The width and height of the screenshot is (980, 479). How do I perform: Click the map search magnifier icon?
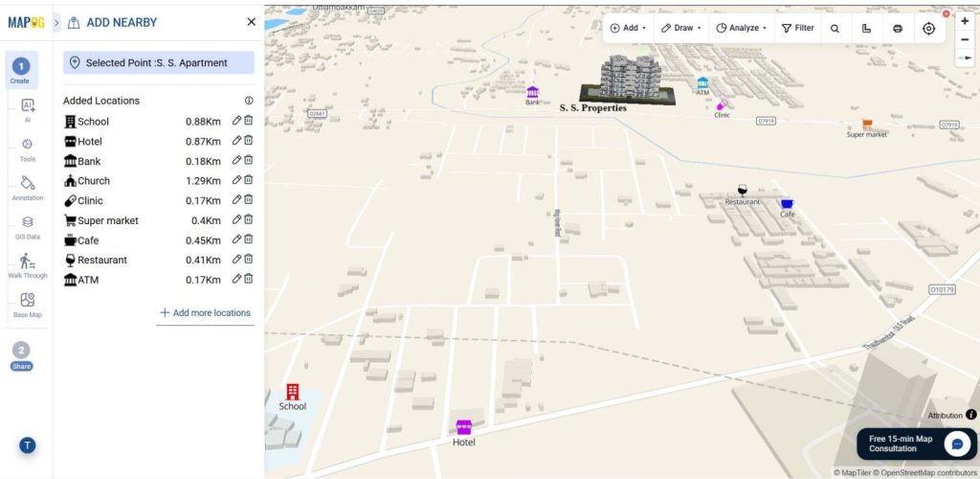(835, 28)
